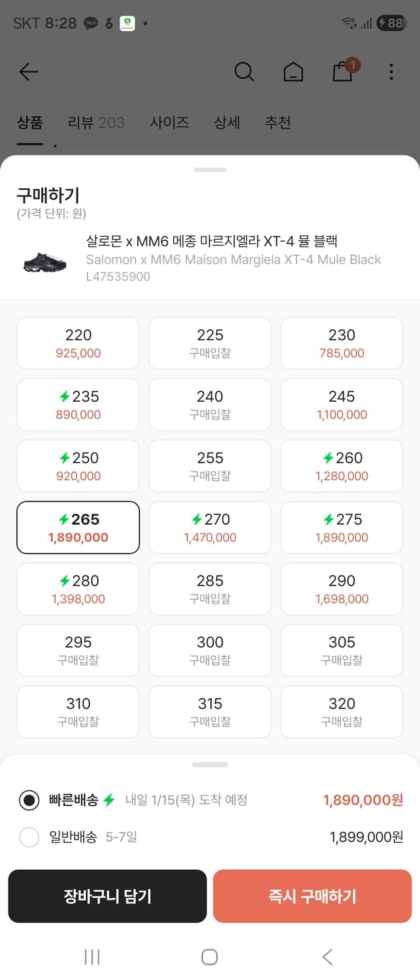Screen dimensions: 420x980
Task: Select size 225 구매입찰 option
Action: click(x=210, y=343)
